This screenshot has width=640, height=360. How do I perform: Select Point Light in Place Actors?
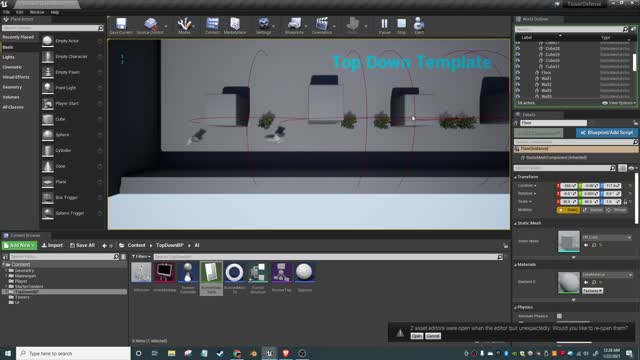coord(72,88)
